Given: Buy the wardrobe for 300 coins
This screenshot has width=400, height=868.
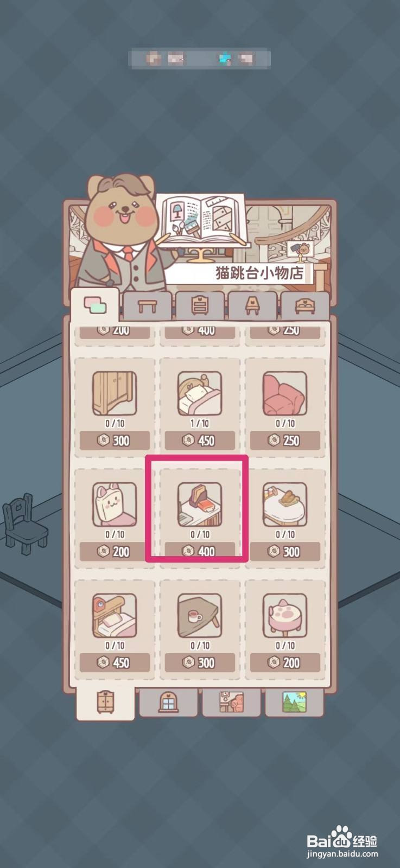Looking at the screenshot, I should coord(115,441).
